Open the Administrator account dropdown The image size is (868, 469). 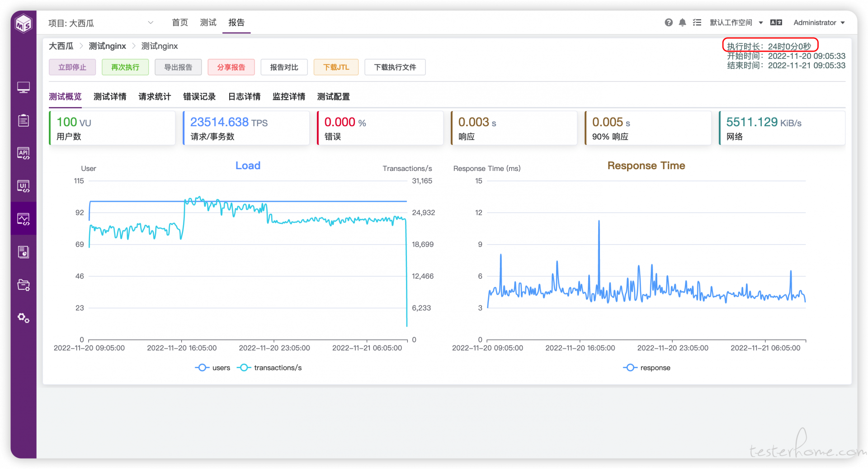[819, 23]
